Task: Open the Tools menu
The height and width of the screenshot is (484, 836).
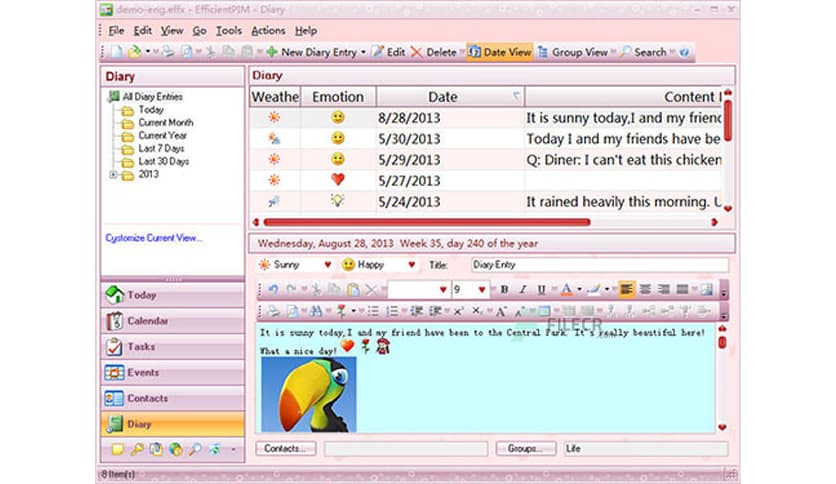Action: 229,31
